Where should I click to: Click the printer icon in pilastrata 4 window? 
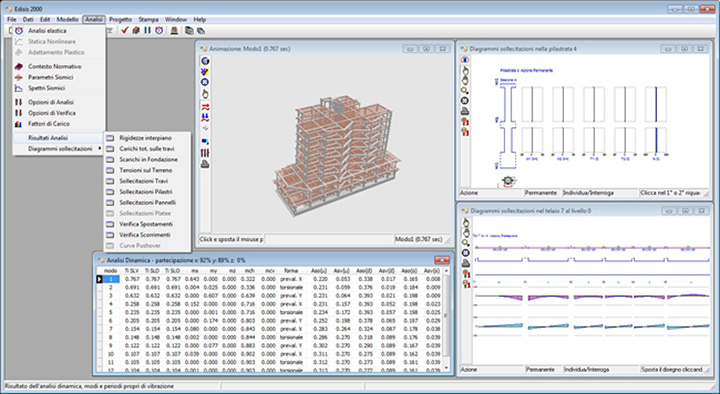coord(465,111)
